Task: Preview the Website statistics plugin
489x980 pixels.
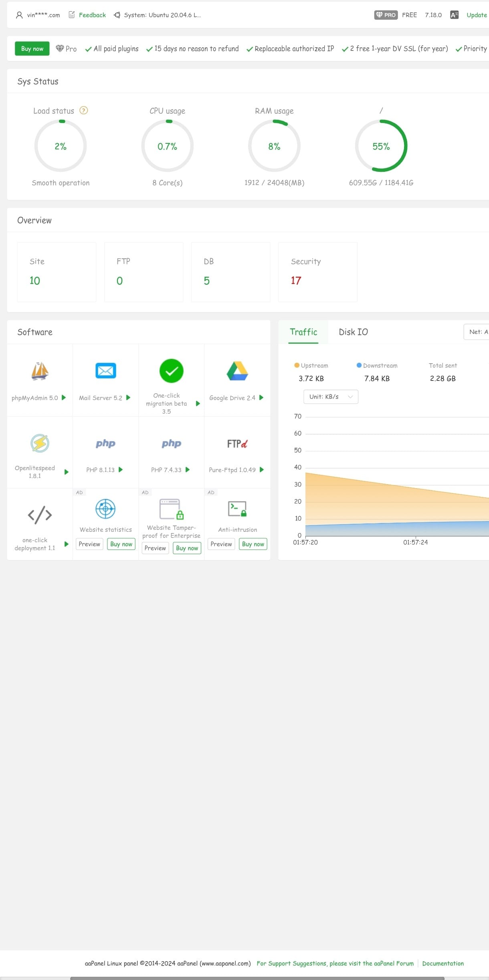Action: 89,544
